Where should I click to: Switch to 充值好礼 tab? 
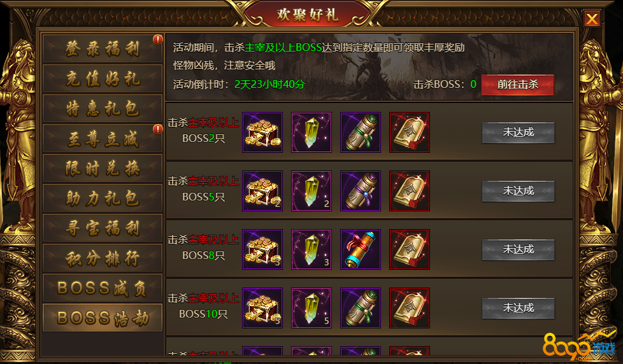pyautogui.click(x=103, y=79)
